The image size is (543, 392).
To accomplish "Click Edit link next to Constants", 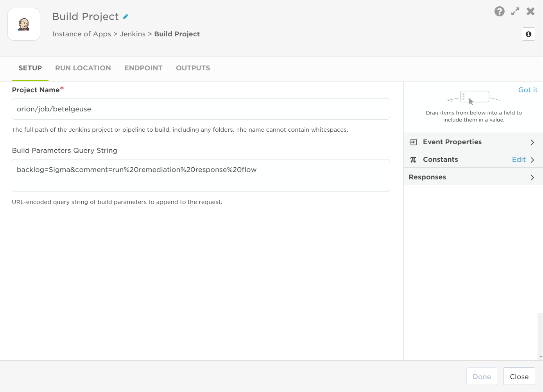I will coord(519,159).
